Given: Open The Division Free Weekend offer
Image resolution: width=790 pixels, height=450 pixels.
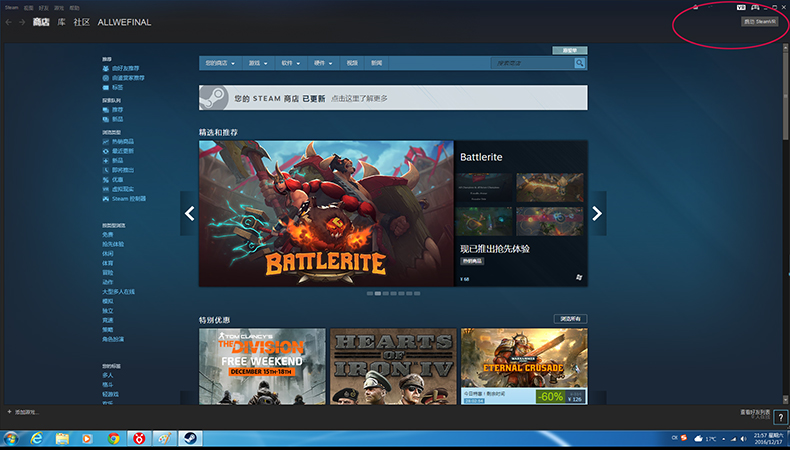Looking at the screenshot, I should click(262, 366).
